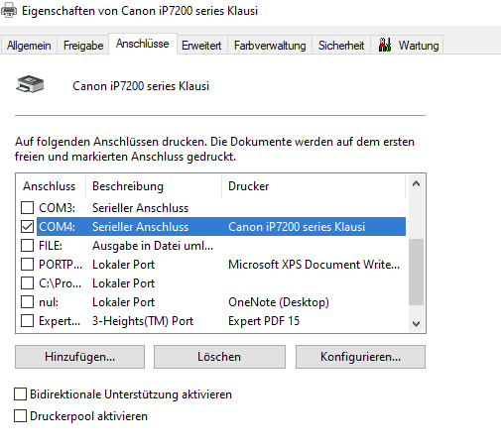The image size is (501, 448).
Task: Check the COM3: port checkbox
Action: click(x=27, y=208)
